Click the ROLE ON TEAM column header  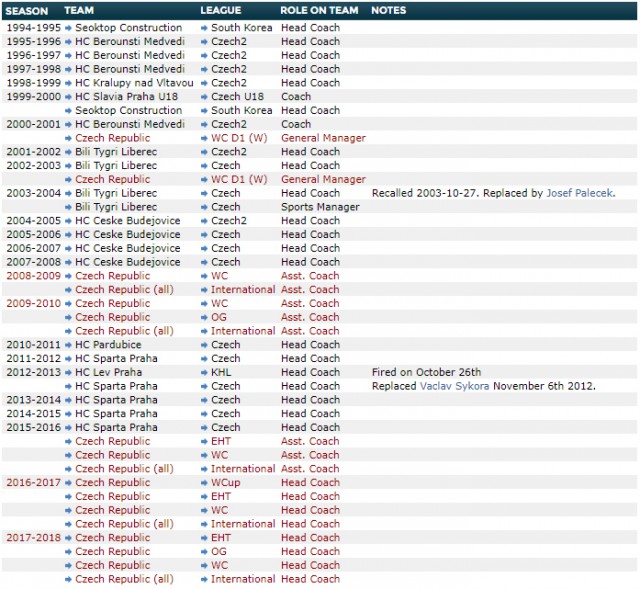[x=319, y=11]
